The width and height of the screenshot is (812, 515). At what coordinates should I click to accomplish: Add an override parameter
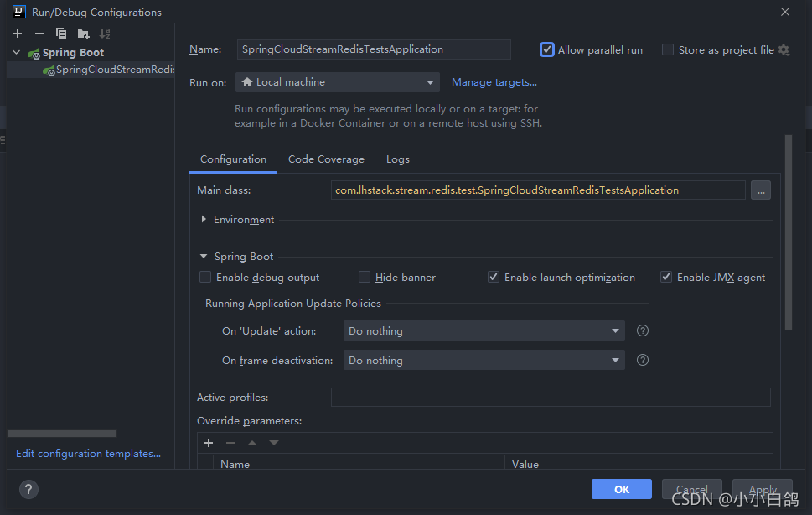[209, 443]
